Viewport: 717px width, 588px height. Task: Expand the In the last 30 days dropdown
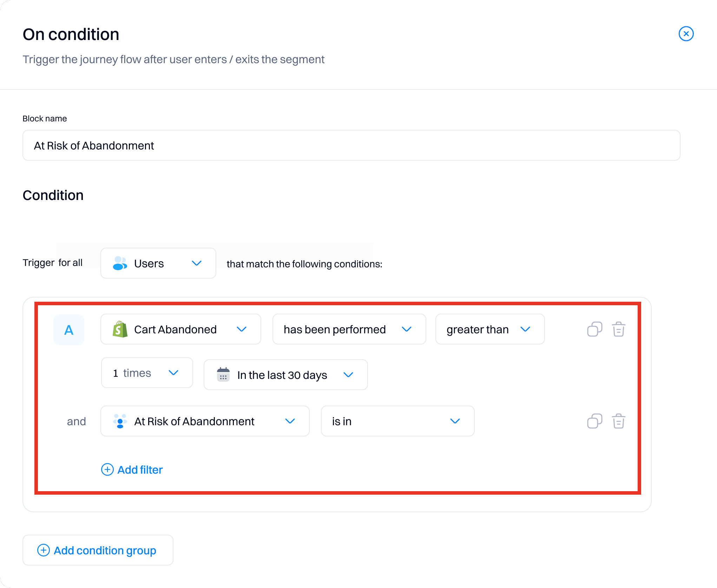285,375
